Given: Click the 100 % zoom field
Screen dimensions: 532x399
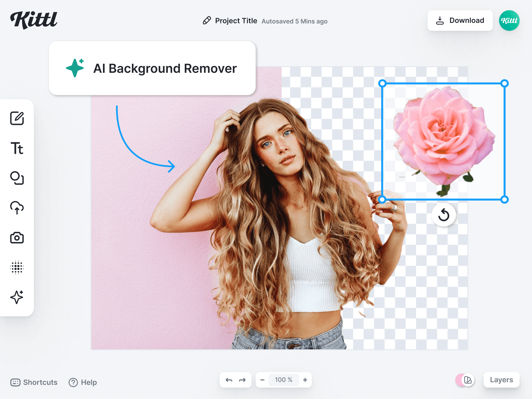Looking at the screenshot, I should 284,380.
